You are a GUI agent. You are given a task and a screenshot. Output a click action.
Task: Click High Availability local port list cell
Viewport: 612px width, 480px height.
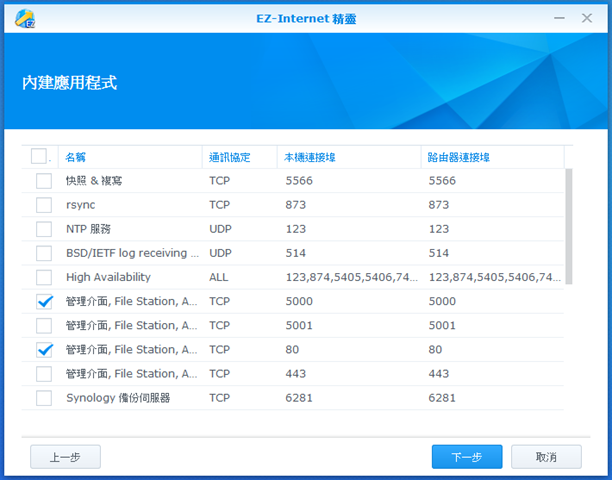[352, 277]
